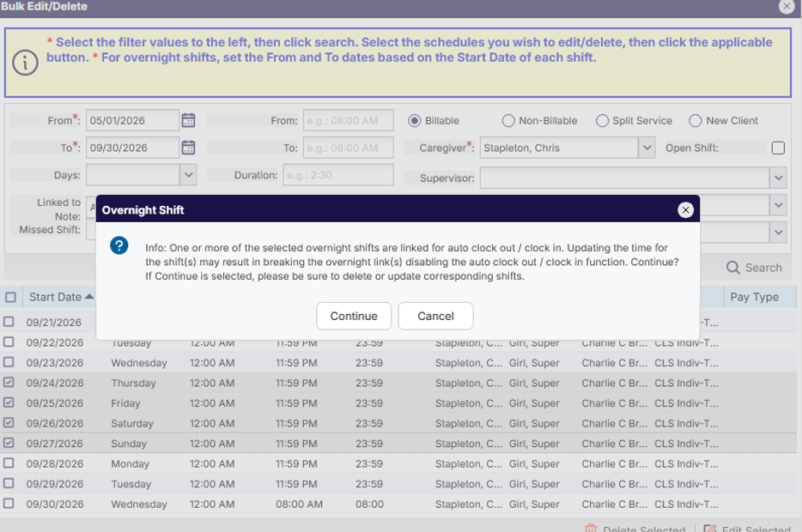Expand dropdown arrow below Supervisor field
Viewport: 802px width, 532px height.
tap(779, 205)
